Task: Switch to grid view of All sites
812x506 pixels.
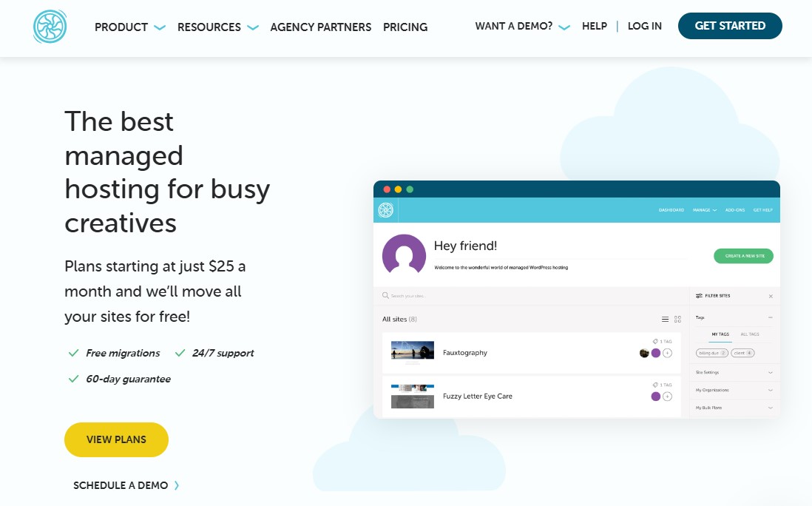Action: pyautogui.click(x=677, y=320)
